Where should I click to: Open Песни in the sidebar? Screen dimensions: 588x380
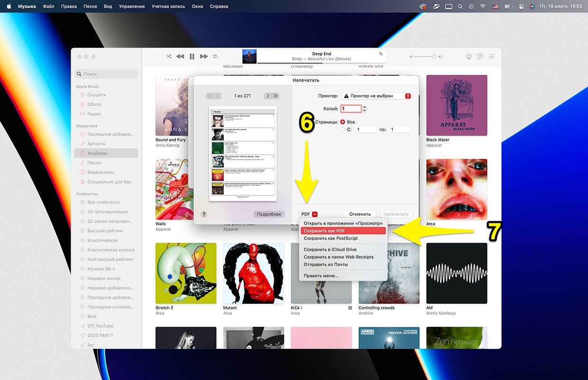94,163
